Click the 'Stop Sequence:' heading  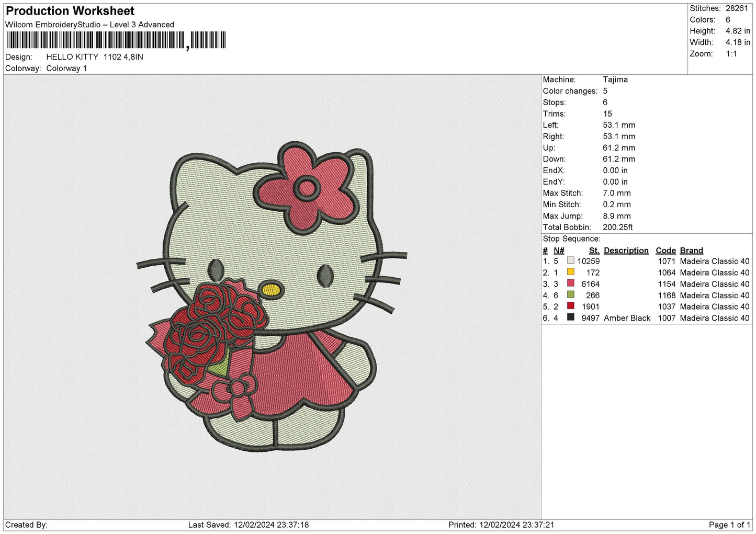pyautogui.click(x=571, y=238)
